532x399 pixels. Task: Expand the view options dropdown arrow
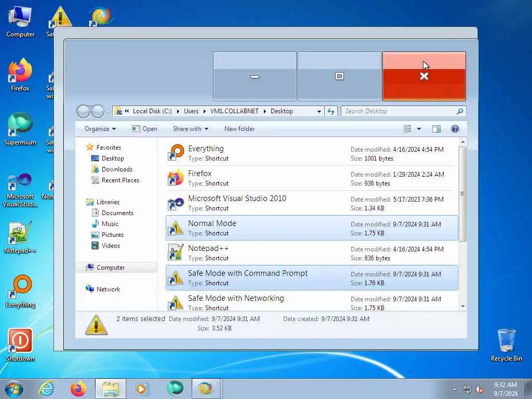coord(419,129)
